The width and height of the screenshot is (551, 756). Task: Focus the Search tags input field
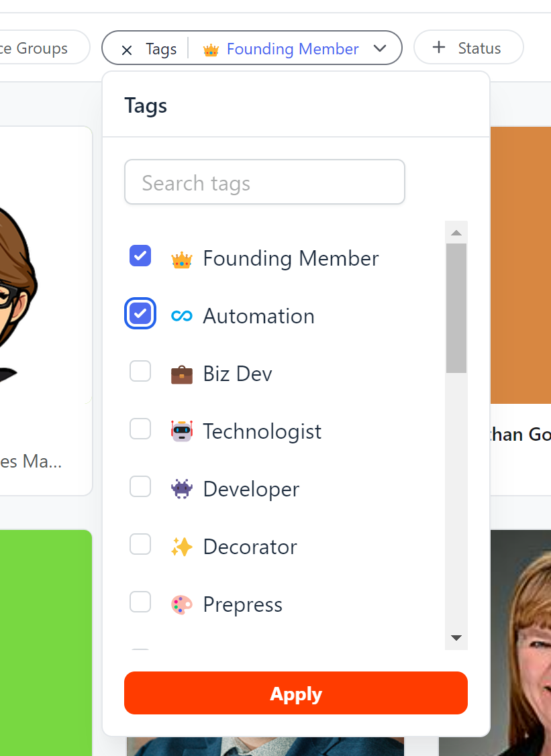pos(264,182)
